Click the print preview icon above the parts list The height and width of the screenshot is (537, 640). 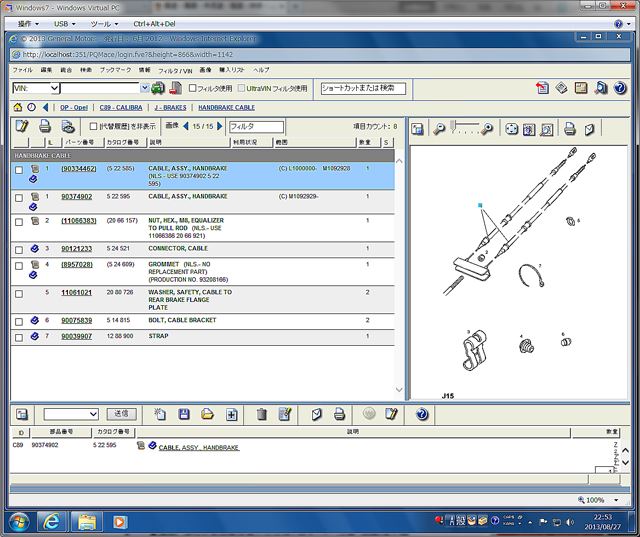[68, 126]
